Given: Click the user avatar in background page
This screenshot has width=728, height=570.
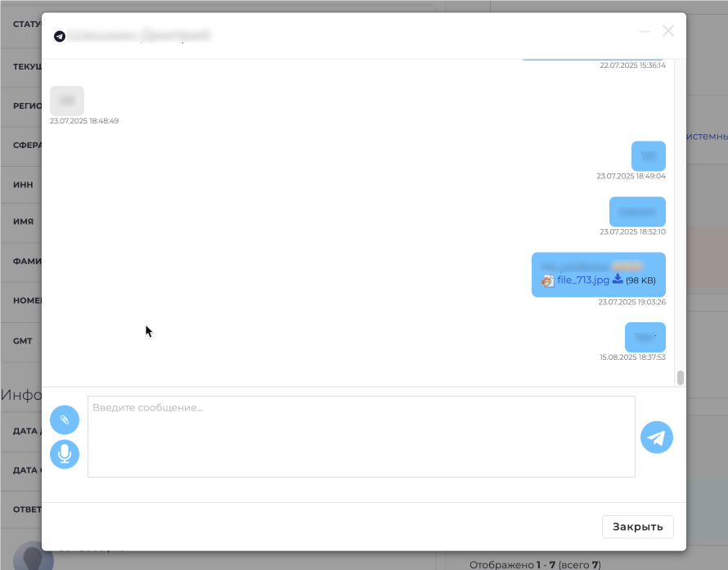Looking at the screenshot, I should coord(34,557).
